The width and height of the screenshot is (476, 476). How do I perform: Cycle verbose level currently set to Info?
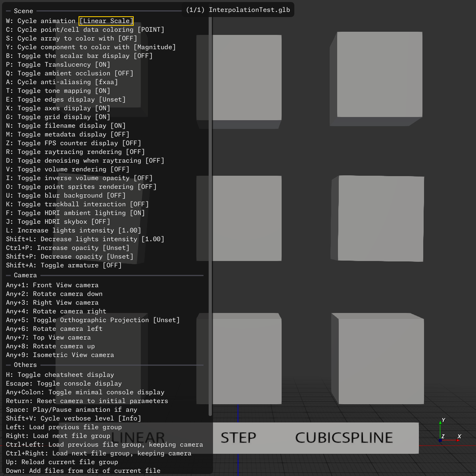(73, 418)
